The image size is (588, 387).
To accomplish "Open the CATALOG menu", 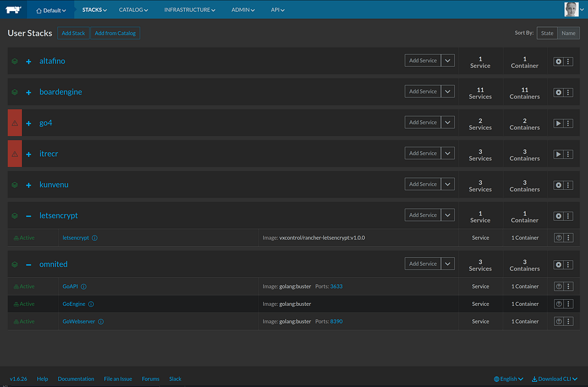I will pos(133,10).
